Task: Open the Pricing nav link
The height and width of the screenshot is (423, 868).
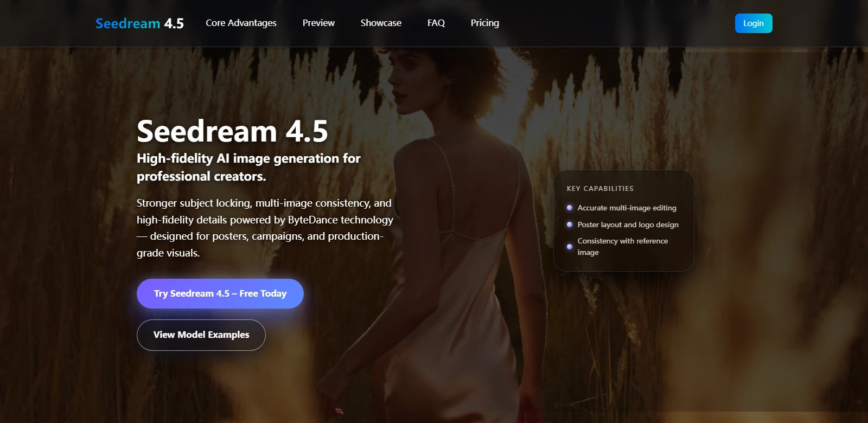Action: (485, 23)
